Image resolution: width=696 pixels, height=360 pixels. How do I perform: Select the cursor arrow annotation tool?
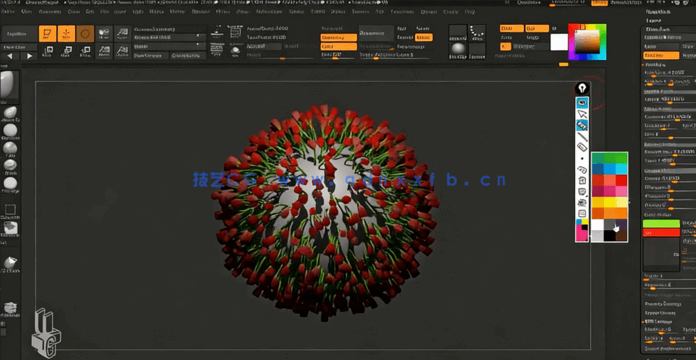[x=582, y=114]
